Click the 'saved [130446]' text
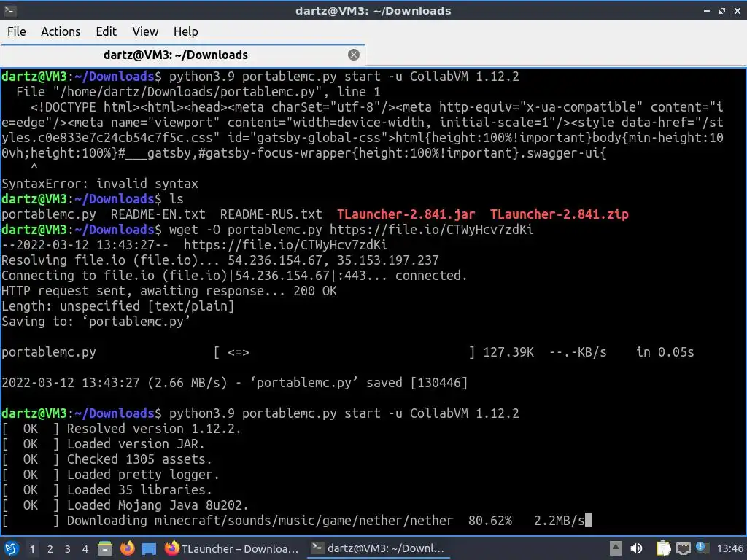The image size is (747, 560). (x=417, y=383)
